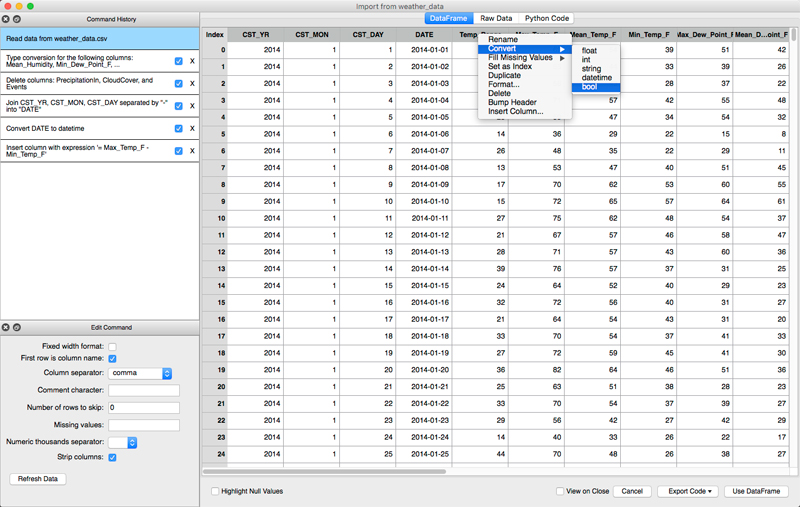Image resolution: width=800 pixels, height=507 pixels.
Task: Open the Python Code tab
Action: click(x=546, y=18)
